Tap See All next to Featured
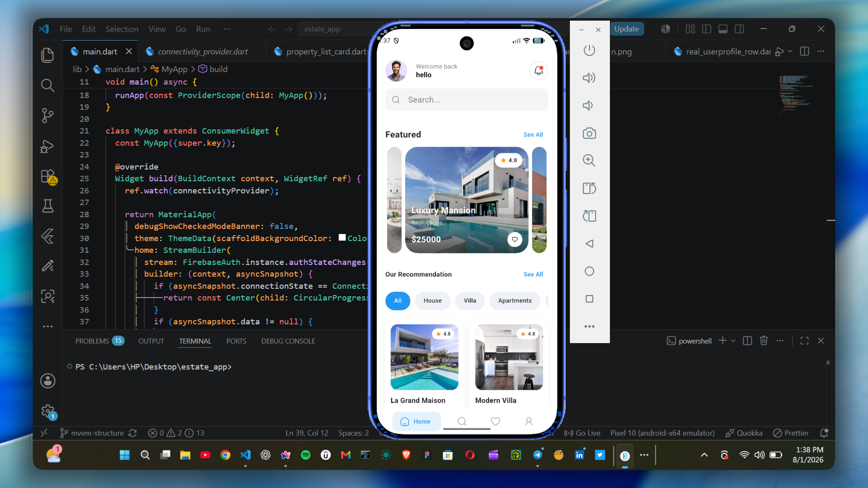The height and width of the screenshot is (488, 868). pos(533,134)
